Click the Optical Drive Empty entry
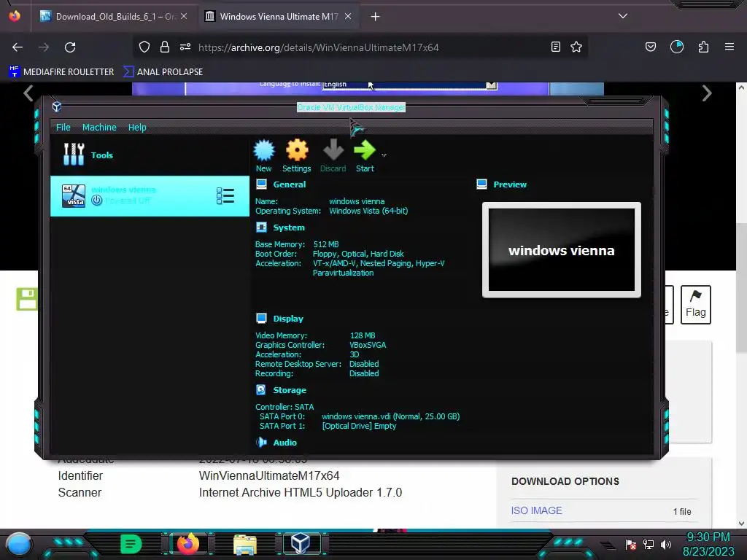Image resolution: width=747 pixels, height=560 pixels. coord(359,426)
